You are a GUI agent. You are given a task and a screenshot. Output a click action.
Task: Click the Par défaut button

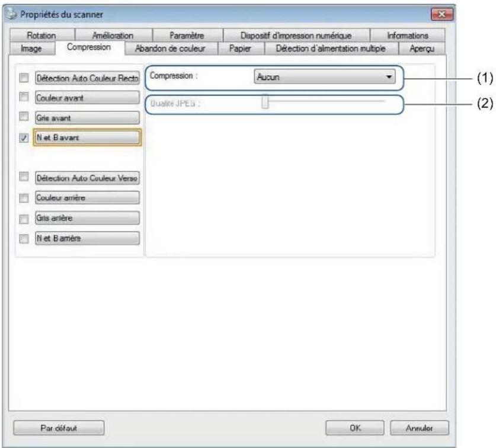59,428
